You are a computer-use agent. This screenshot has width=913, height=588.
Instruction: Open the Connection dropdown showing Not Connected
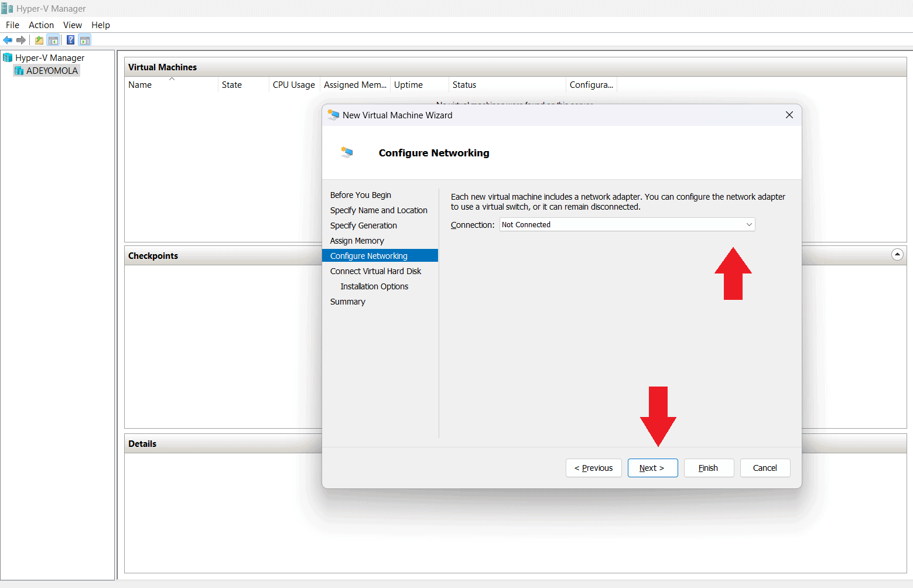click(x=627, y=225)
